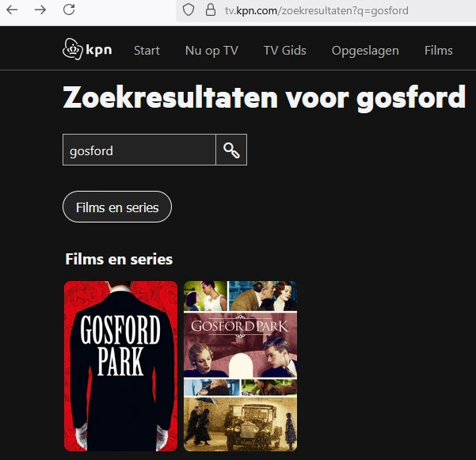
Task: Submit search with magnifier icon
Action: tap(231, 150)
